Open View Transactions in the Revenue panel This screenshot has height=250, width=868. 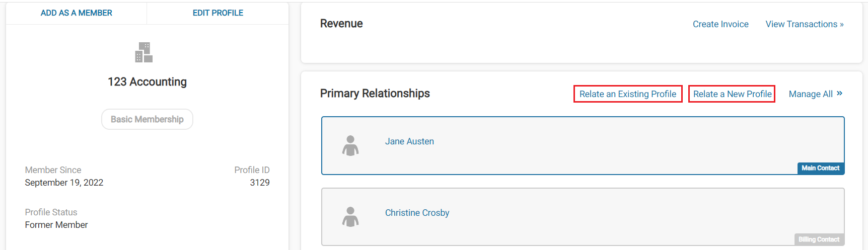[805, 24]
